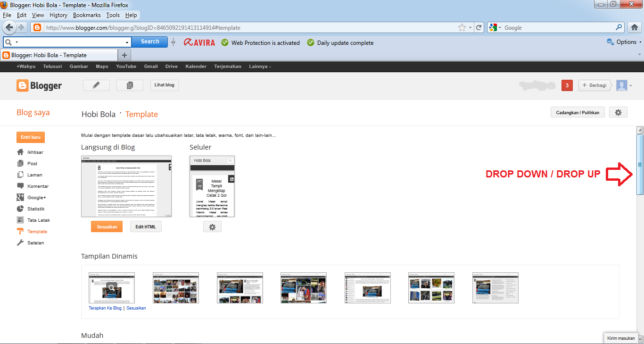Open a new Firefox tab with plus
The width and height of the screenshot is (644, 344).
(x=124, y=55)
